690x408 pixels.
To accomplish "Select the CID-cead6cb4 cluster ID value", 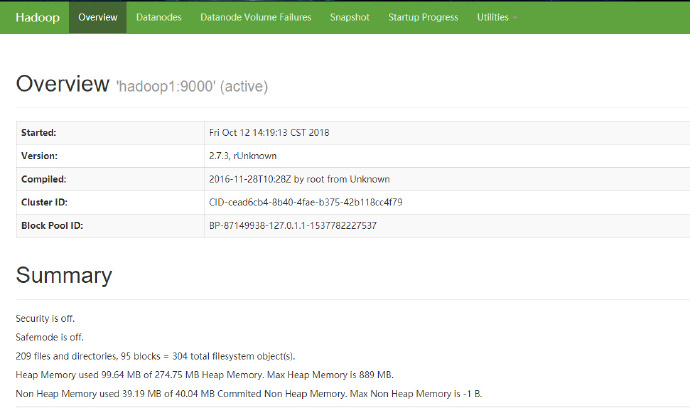I will pyautogui.click(x=305, y=202).
